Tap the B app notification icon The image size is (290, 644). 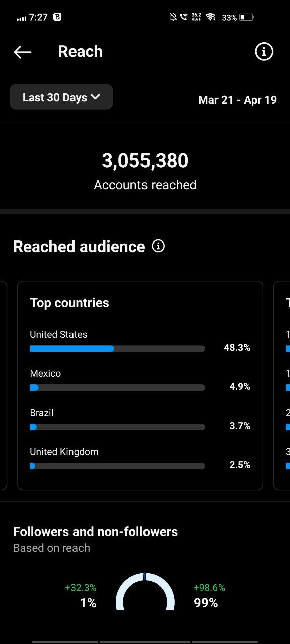click(57, 17)
